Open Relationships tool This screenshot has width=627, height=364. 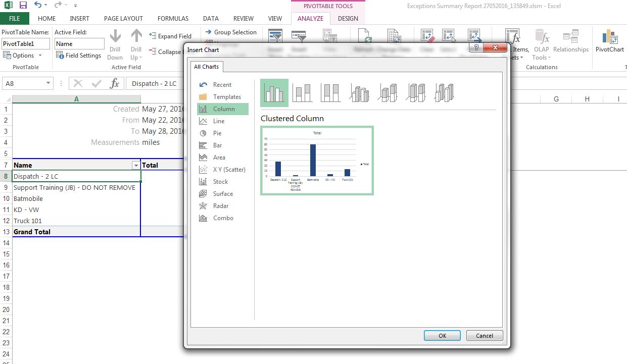[x=571, y=41]
